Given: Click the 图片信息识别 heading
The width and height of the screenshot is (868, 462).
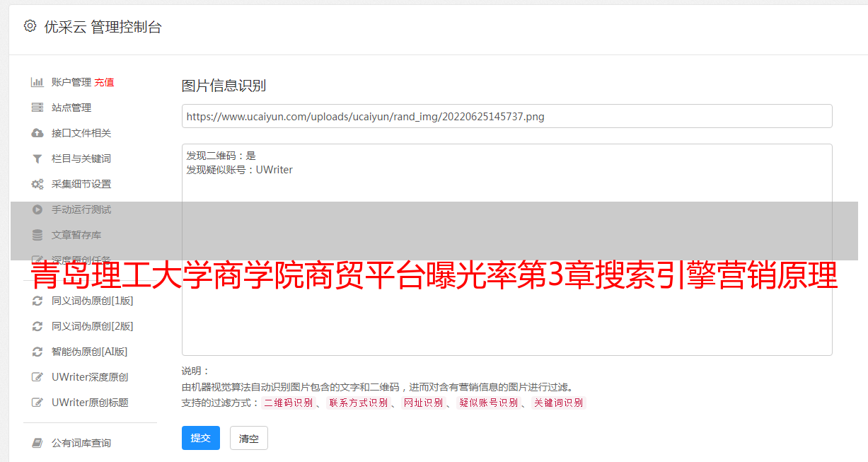Looking at the screenshot, I should click(224, 86).
